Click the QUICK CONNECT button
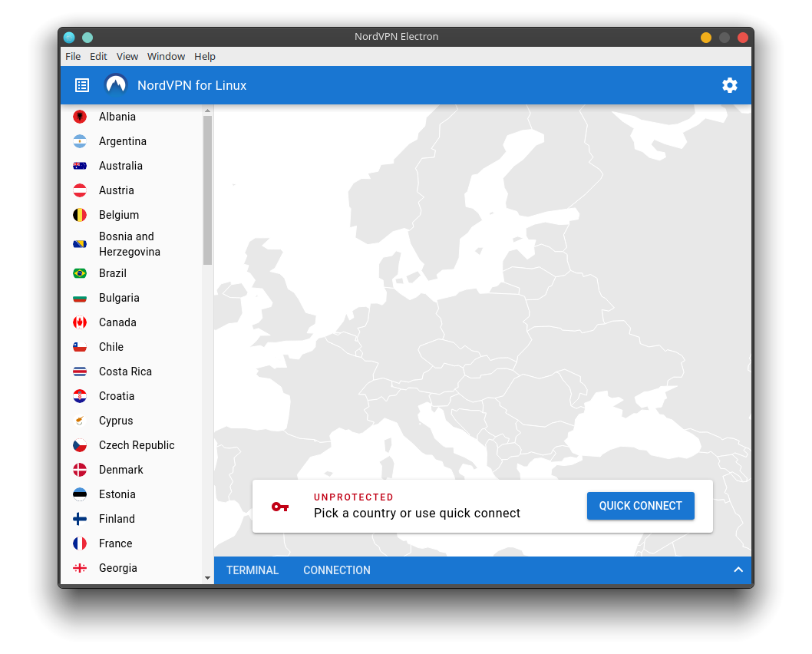Screen dimensions: 812x654 [x=641, y=506]
